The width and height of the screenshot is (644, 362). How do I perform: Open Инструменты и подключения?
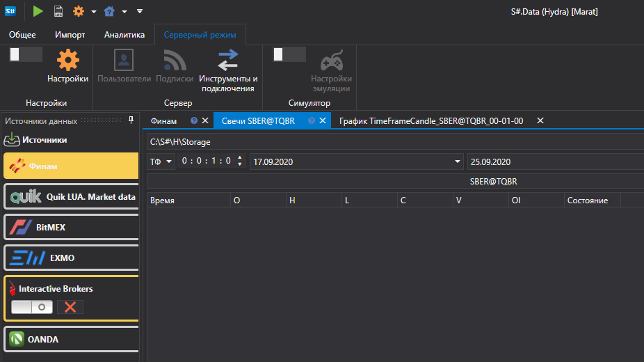[228, 71]
